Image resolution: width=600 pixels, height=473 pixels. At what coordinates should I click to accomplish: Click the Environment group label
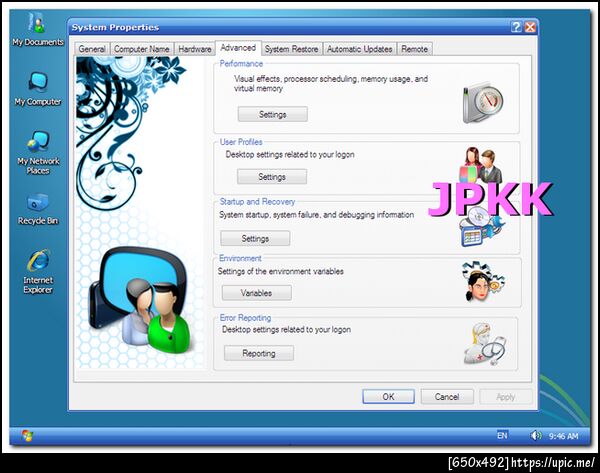[240, 258]
